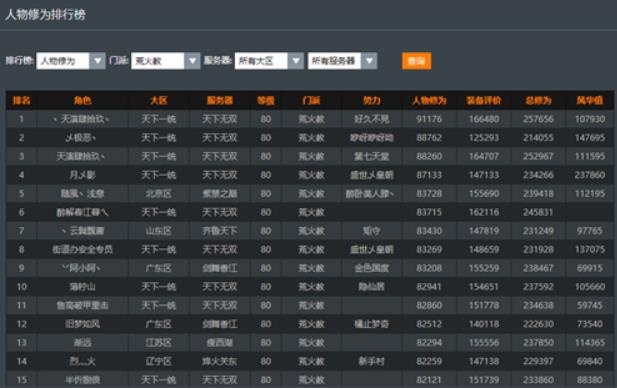Click the 势力 cell 隐仙居
Viewport: 617px width, 389px height.
click(x=371, y=287)
